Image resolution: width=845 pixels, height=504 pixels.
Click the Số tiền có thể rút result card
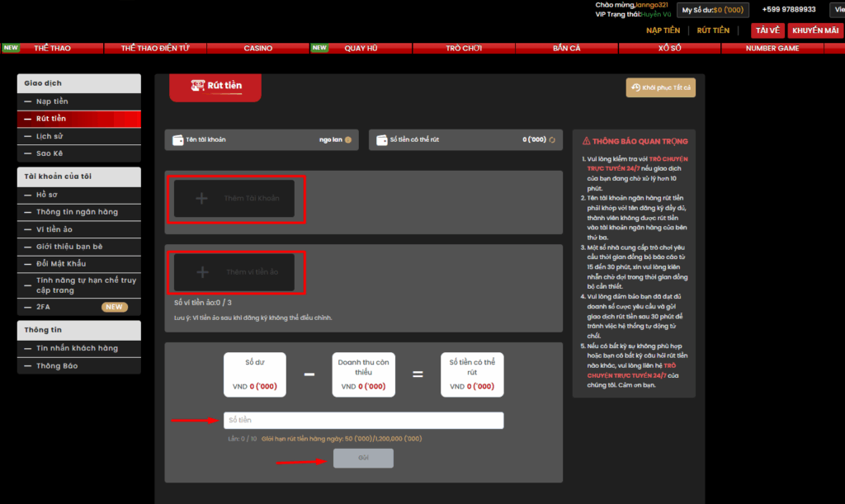point(472,374)
